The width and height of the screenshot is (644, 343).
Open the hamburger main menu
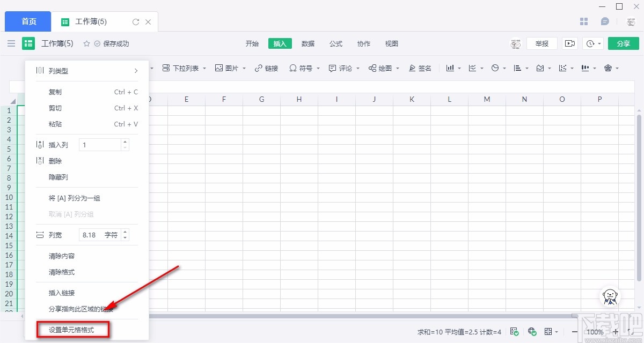pos(11,43)
